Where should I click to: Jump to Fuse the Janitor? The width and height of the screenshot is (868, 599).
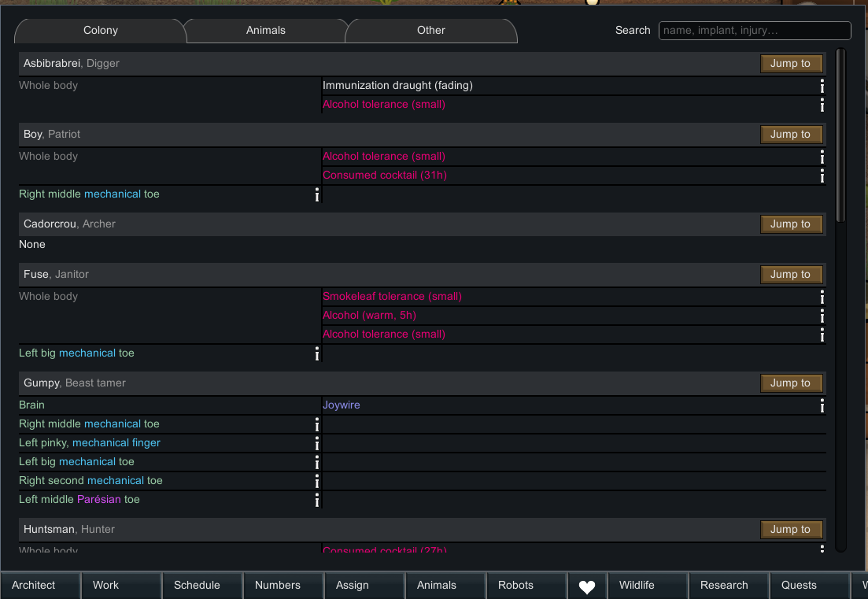coord(791,275)
